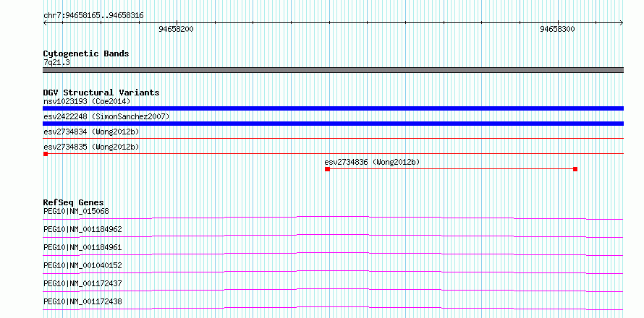
Task: Click the red start square of esv2734835
Action: pyautogui.click(x=45, y=154)
